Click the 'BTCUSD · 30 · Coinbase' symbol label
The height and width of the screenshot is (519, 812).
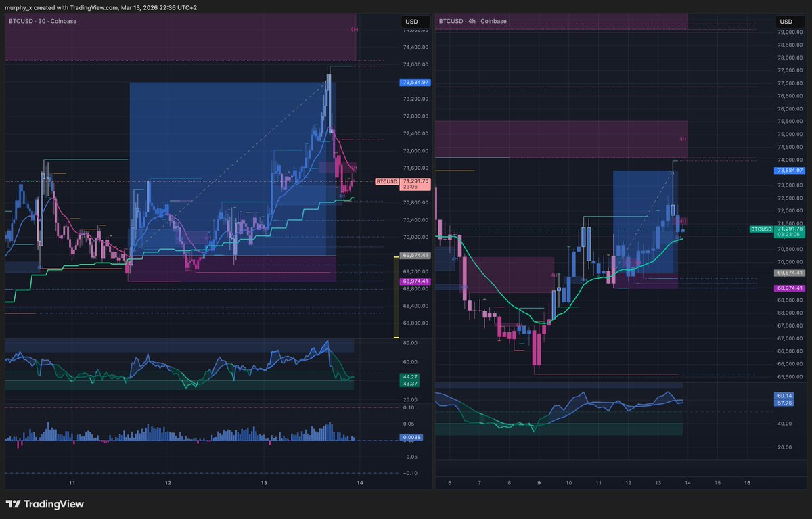pos(43,21)
